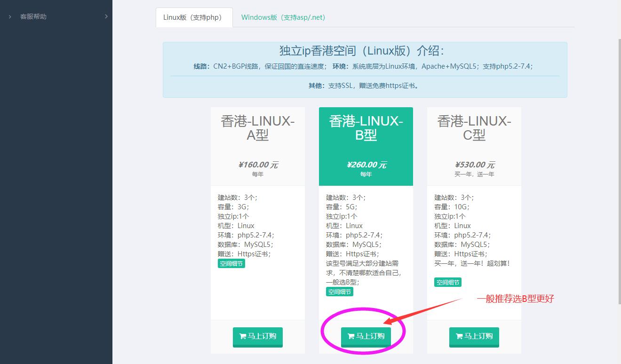
Task: Expand 客服帮助 right chevron arrow
Action: 106,16
